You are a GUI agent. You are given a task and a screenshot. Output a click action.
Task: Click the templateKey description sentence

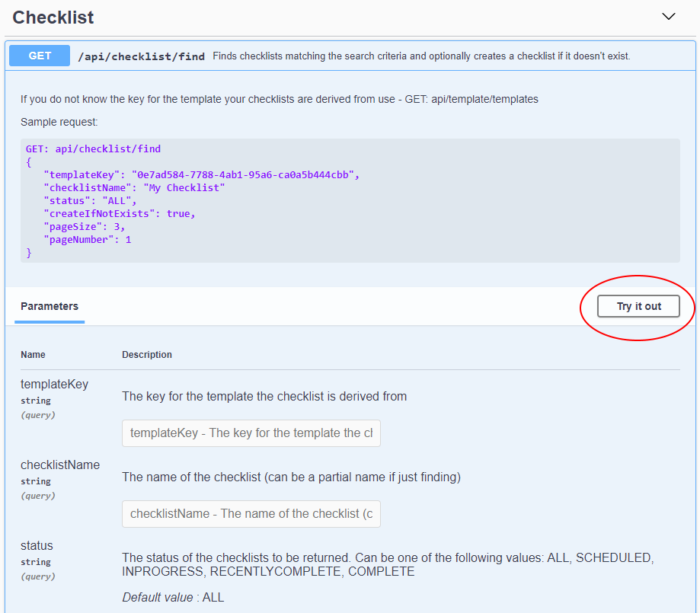[x=264, y=397]
